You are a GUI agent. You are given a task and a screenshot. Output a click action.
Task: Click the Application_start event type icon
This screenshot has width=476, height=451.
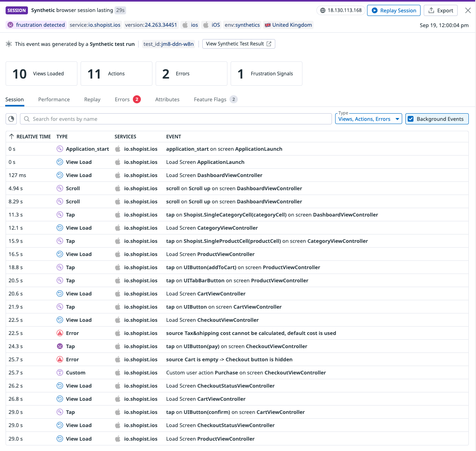coord(60,149)
